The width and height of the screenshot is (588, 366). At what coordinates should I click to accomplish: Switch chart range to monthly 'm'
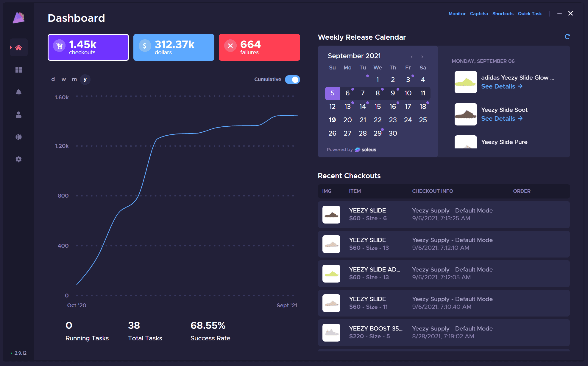(x=74, y=79)
